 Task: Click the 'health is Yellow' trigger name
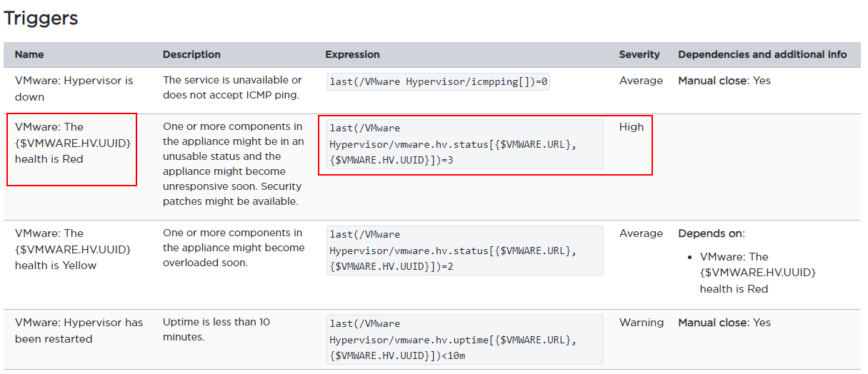pyautogui.click(x=73, y=249)
